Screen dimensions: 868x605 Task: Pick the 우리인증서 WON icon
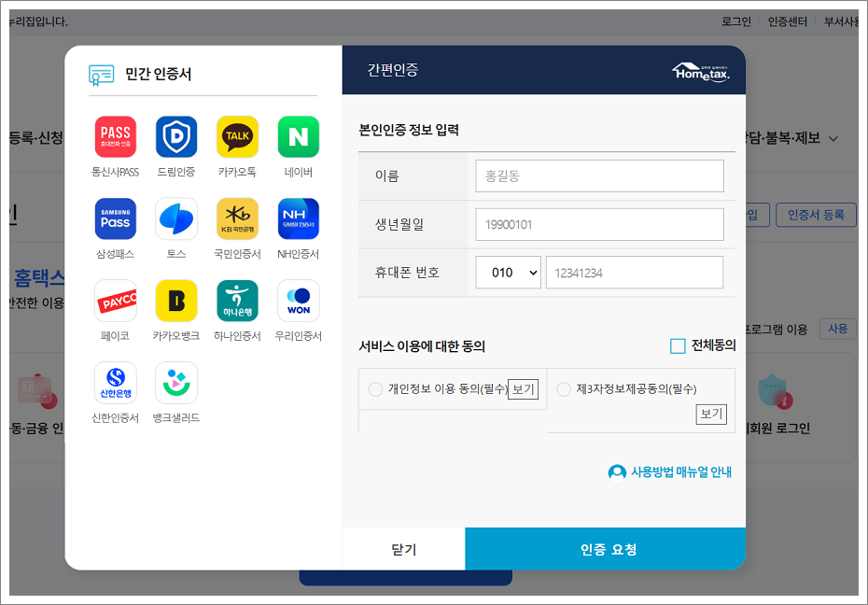point(299,301)
